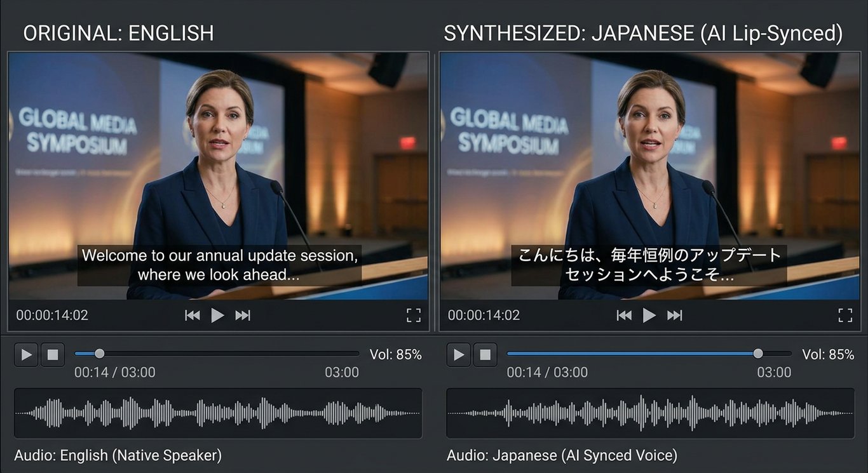Click the "Audio: English (Native Speaker)" label
Viewport: 868px width, 473px height.
(118, 455)
